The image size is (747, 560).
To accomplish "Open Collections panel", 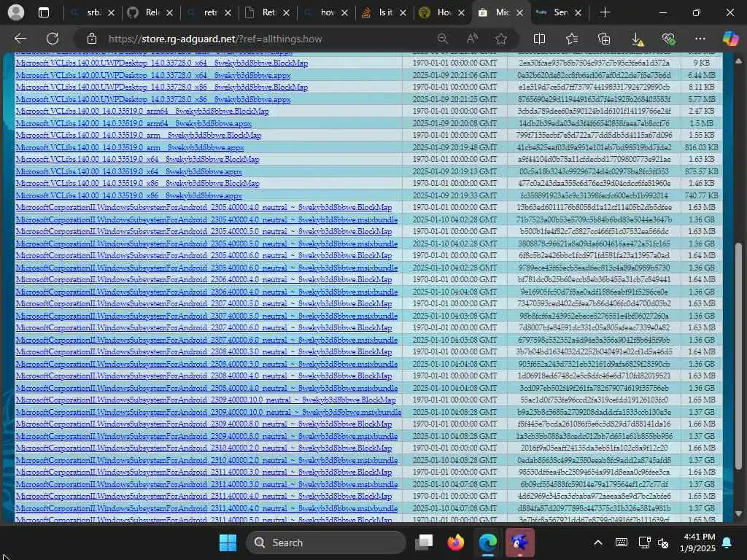I will (604, 39).
